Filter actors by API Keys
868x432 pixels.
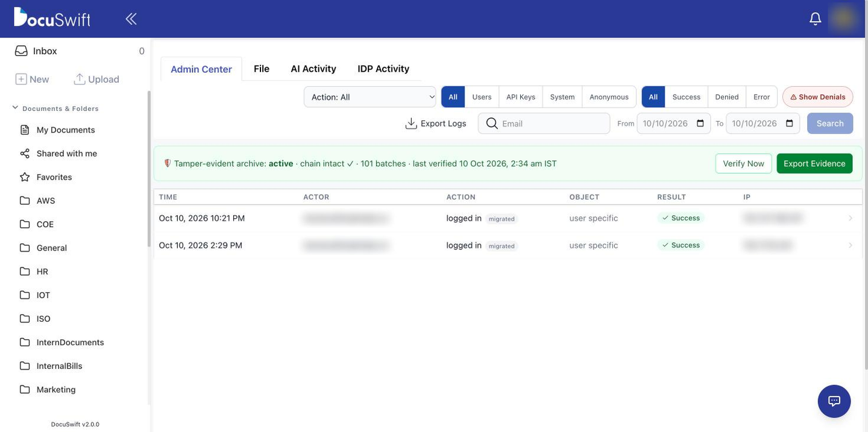[x=521, y=97]
